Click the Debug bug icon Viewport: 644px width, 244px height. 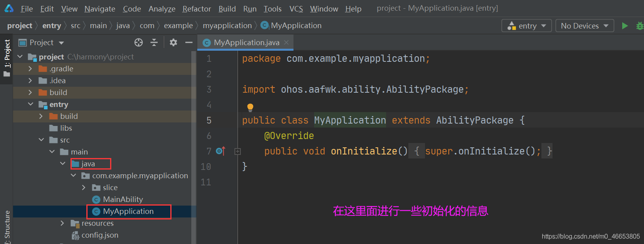coord(640,26)
